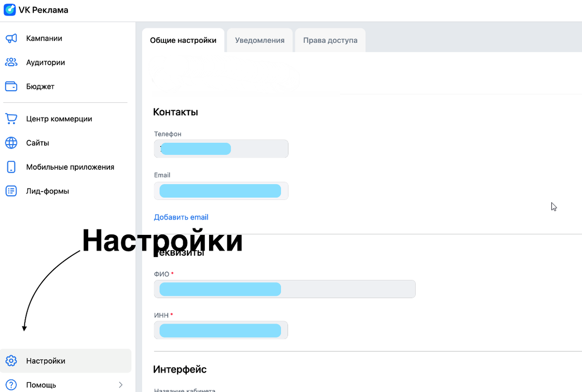
Task: Click the Телефон input field
Action: pyautogui.click(x=221, y=149)
